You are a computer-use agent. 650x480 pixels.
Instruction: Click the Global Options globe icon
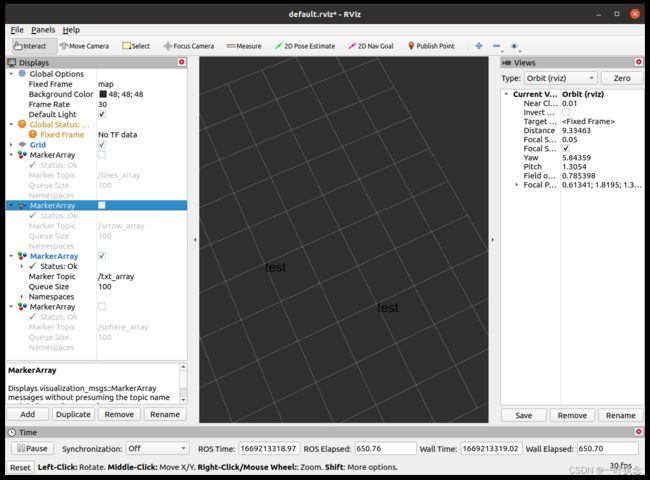(22, 73)
